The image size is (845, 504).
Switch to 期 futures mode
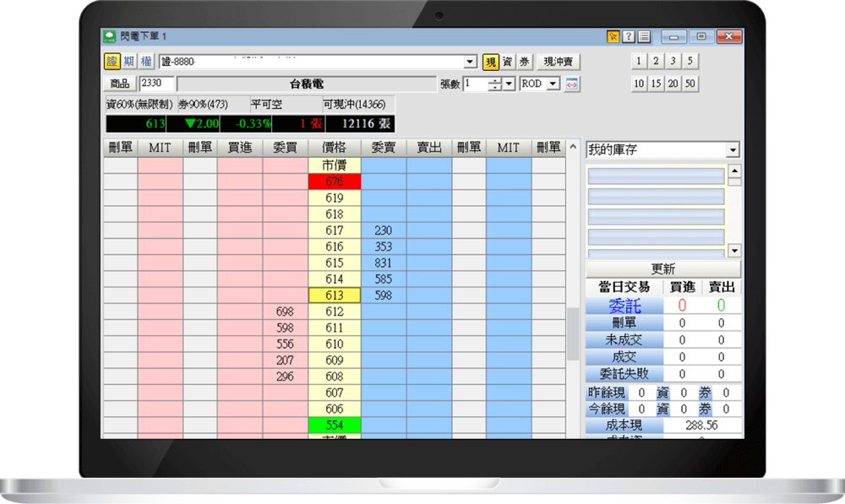[129, 62]
